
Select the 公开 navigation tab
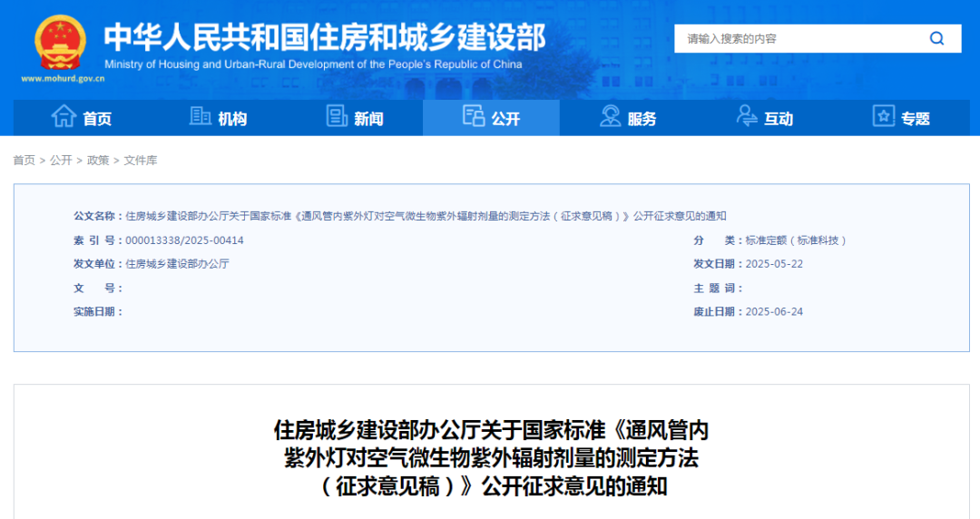coord(491,118)
